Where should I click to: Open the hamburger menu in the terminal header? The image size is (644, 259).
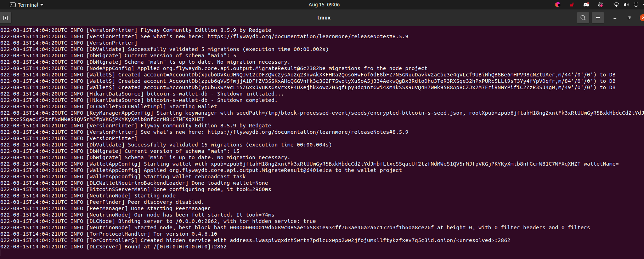[x=598, y=17]
